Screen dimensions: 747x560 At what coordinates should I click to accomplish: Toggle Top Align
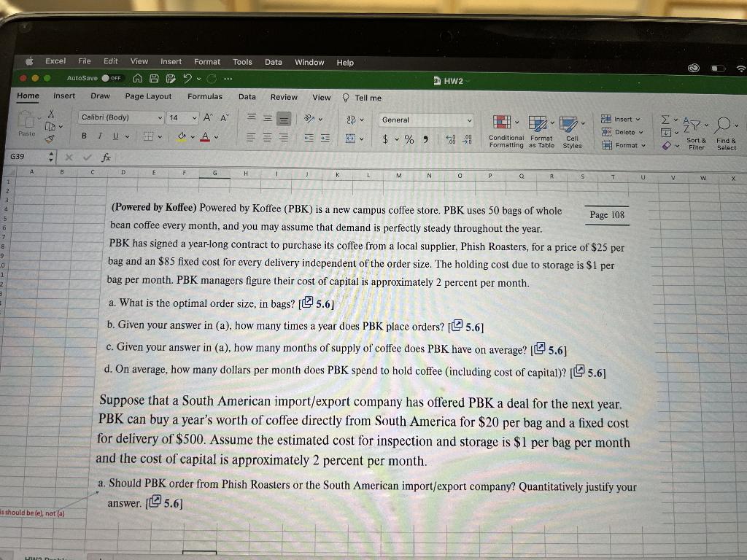(x=252, y=117)
